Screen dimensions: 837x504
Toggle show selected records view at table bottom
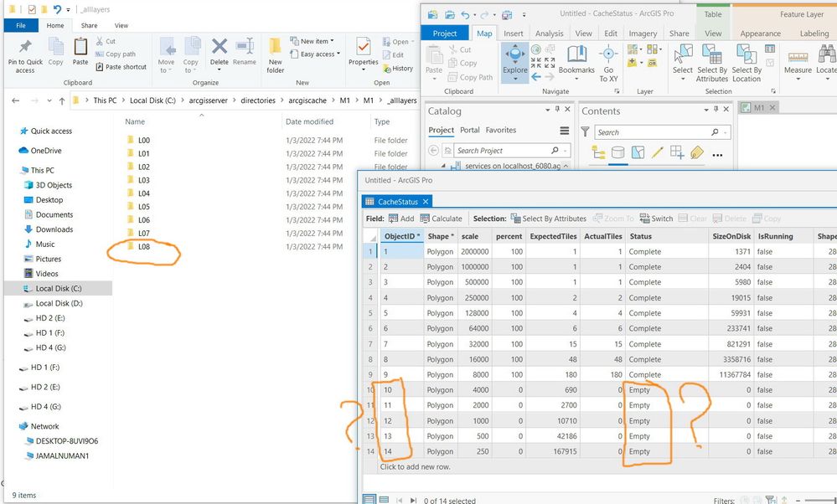384,500
